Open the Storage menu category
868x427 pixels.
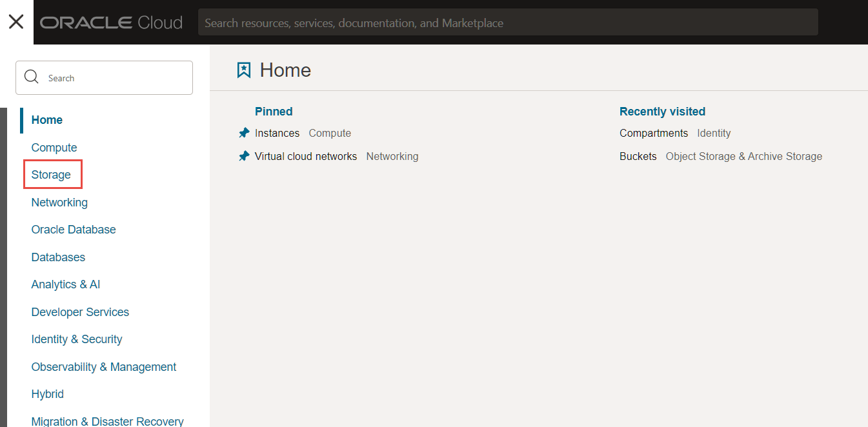pyautogui.click(x=51, y=175)
